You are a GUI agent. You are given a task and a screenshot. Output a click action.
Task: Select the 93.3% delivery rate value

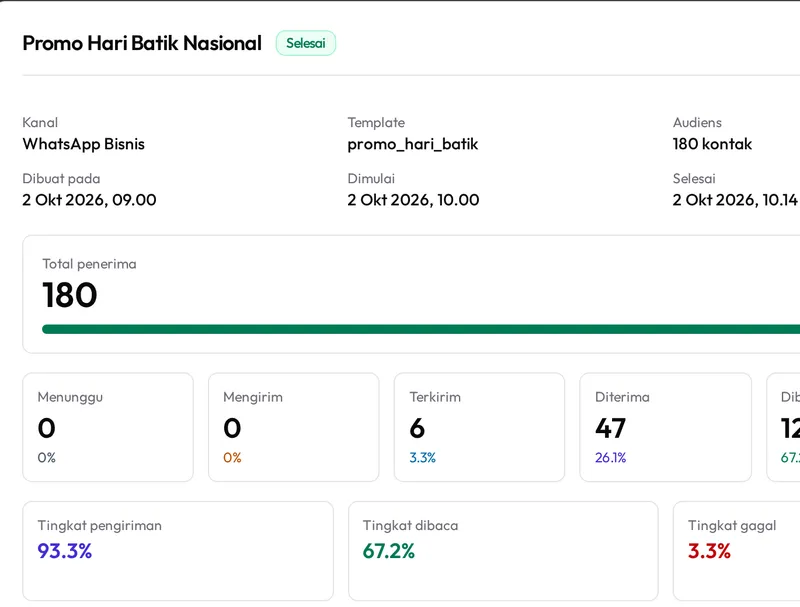coord(65,551)
